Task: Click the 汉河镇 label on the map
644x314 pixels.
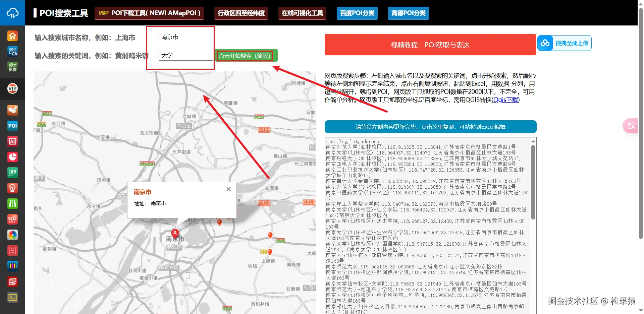Action: pos(103,180)
